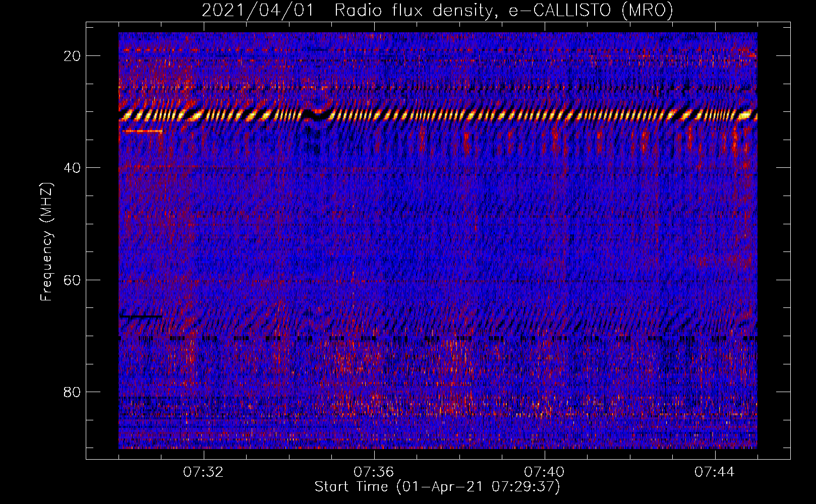The image size is (816, 504).
Task: Click the 07:36 time tick label
Action: [x=374, y=472]
